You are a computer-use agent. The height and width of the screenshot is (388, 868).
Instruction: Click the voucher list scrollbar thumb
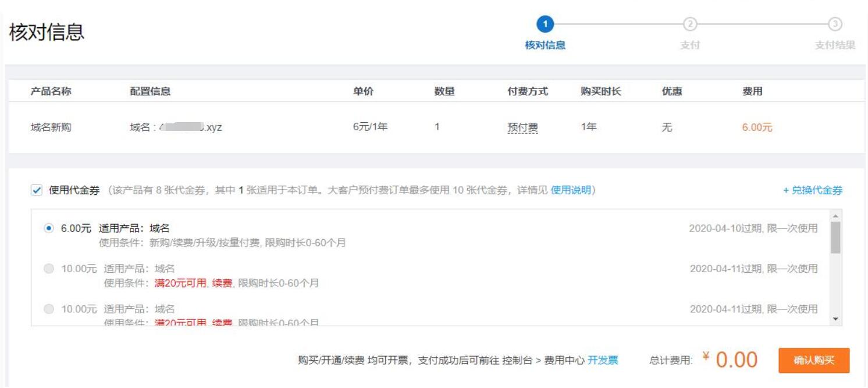pyautogui.click(x=836, y=237)
